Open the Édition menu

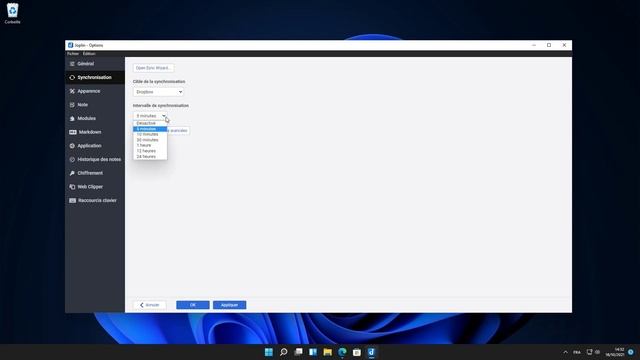(89, 53)
